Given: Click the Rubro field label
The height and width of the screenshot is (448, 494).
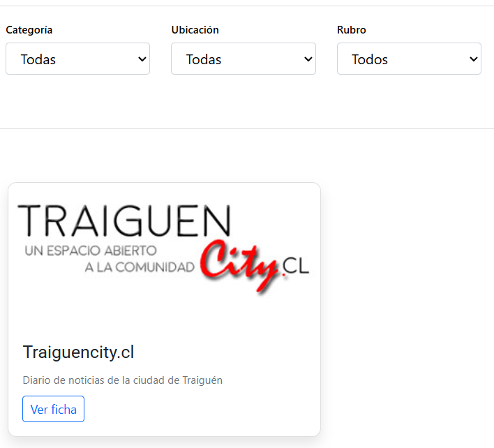Looking at the screenshot, I should coord(351,30).
